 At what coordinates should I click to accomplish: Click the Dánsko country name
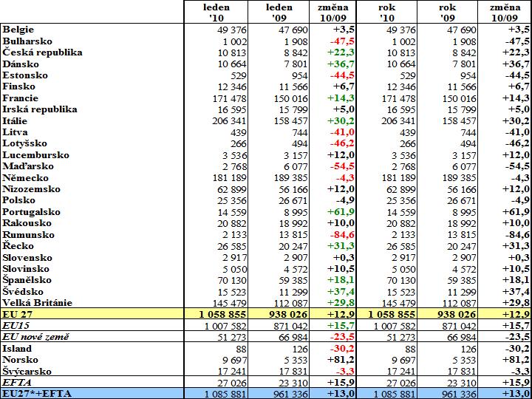point(21,64)
